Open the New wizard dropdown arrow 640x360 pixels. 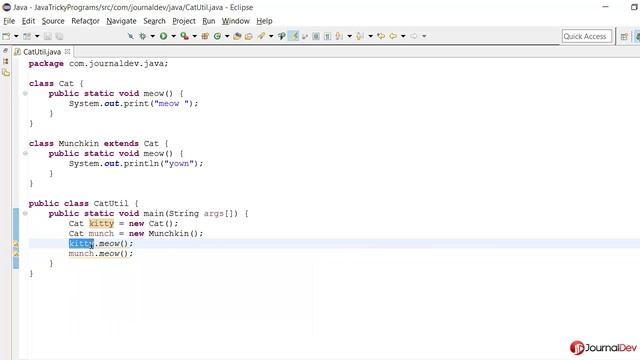pos(16,36)
